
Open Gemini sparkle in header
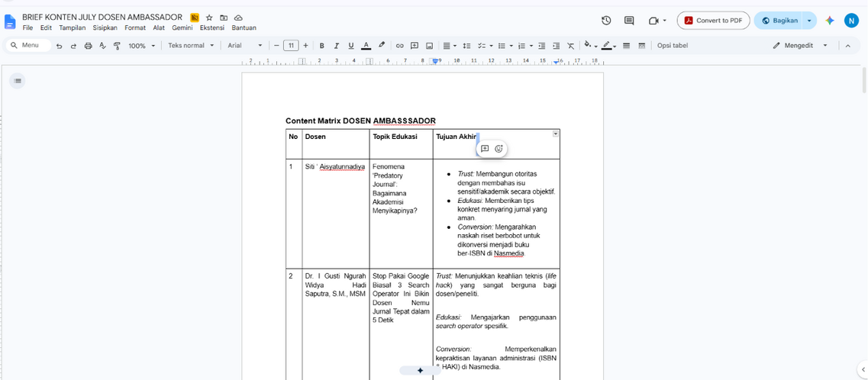coord(829,21)
